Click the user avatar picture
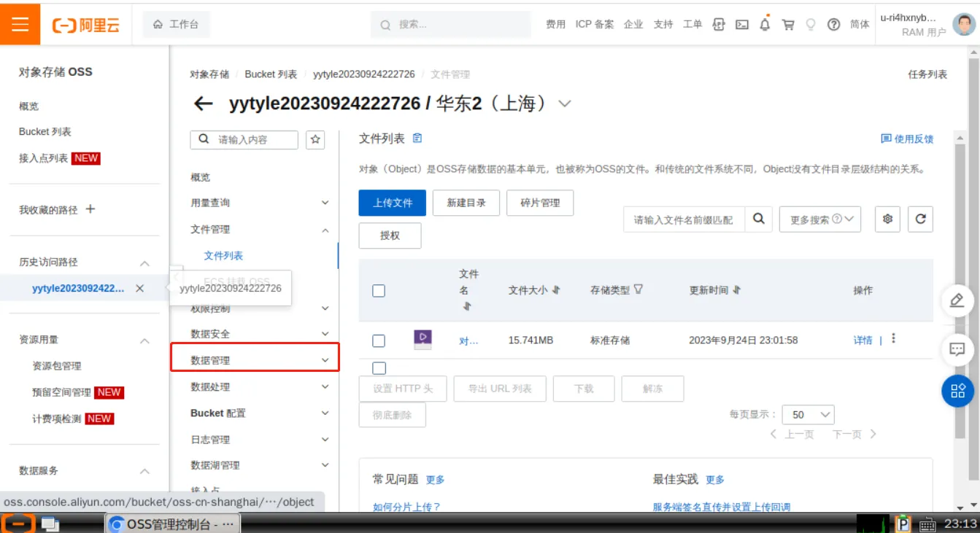This screenshot has height=533, width=980. 963,24
